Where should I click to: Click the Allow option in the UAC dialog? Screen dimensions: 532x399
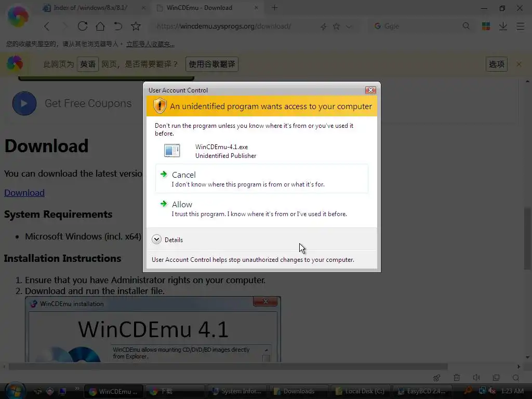click(262, 209)
